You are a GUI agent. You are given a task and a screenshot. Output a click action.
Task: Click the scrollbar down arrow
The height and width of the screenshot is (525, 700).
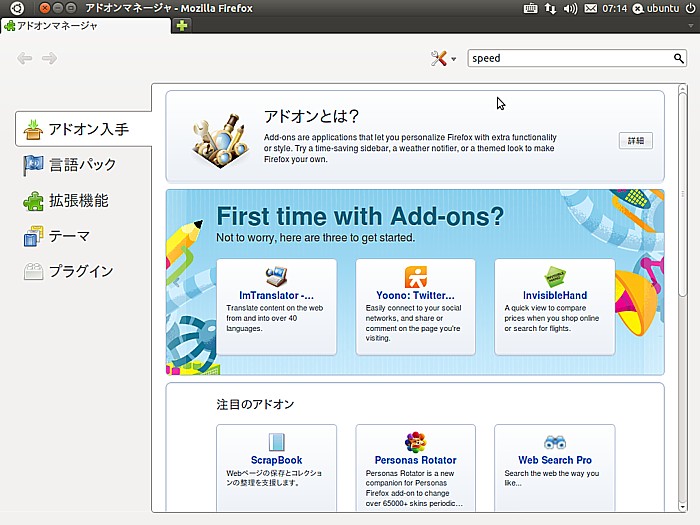(682, 507)
